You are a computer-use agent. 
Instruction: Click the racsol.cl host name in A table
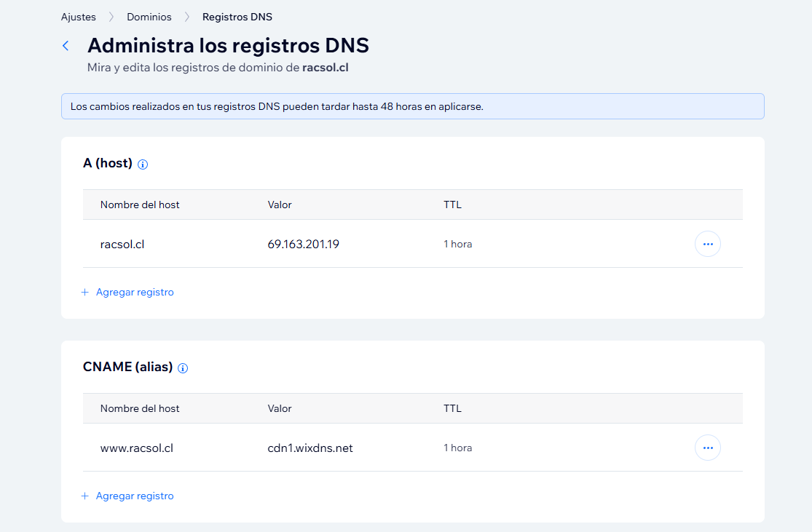[x=122, y=244]
